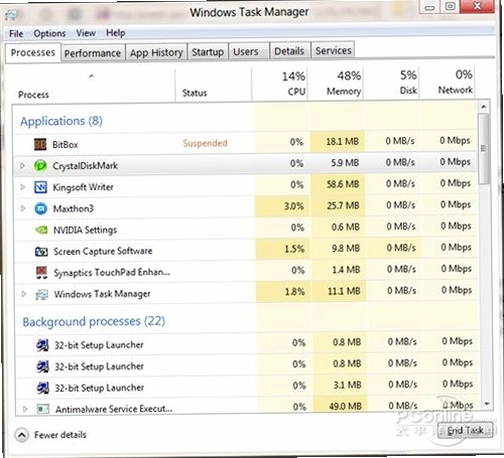Click the BitBox app icon
Screen dimensions: 504x458
(40, 144)
